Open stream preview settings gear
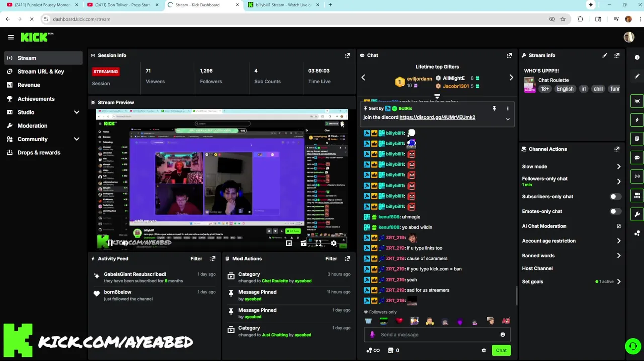The width and height of the screenshot is (644, 362). (x=333, y=244)
